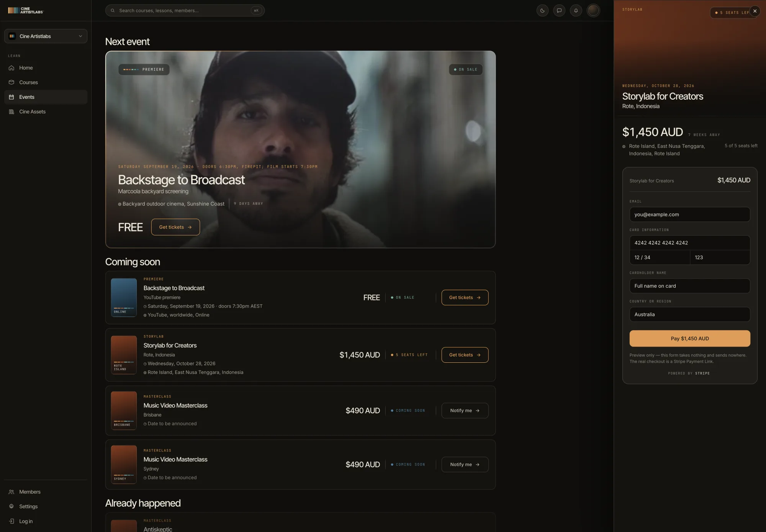Click the POWERED BY STRIPE text
This screenshot has width=766, height=532.
pyautogui.click(x=689, y=373)
